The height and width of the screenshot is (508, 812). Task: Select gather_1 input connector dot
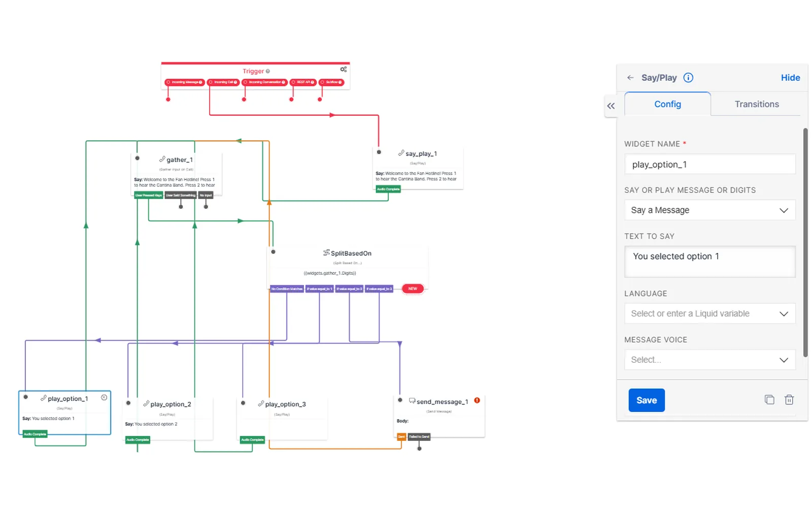pos(137,158)
